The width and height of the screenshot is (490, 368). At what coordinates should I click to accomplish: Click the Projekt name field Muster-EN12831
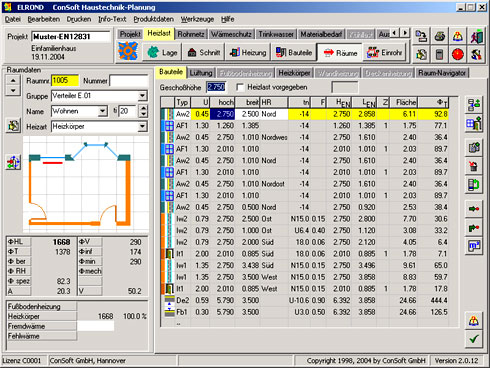[71, 37]
